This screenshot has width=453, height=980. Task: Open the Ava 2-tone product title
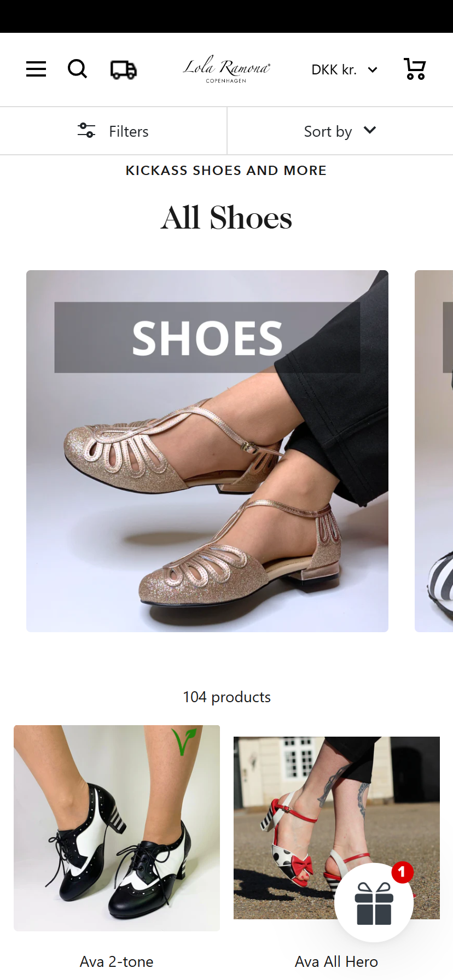pyautogui.click(x=117, y=961)
